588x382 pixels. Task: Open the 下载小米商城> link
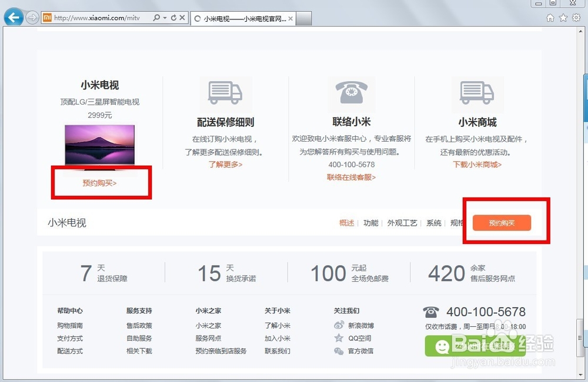(x=477, y=164)
